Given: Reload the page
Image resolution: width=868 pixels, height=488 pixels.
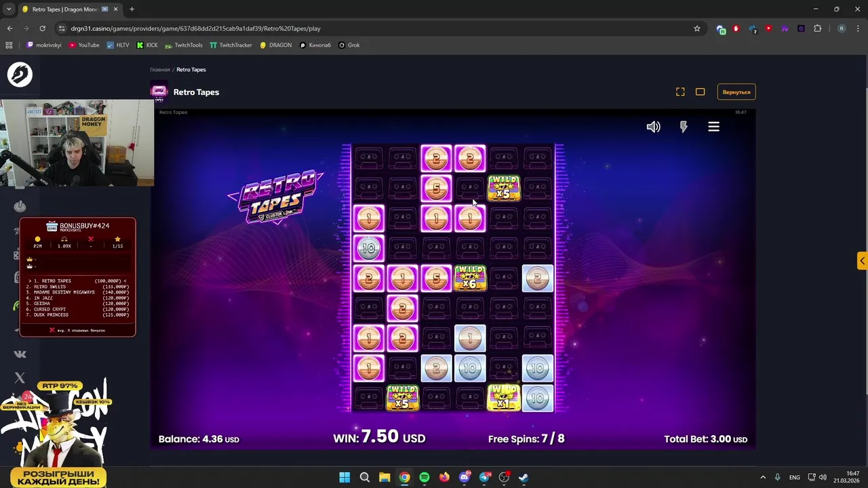Looking at the screenshot, I should pos(42,28).
